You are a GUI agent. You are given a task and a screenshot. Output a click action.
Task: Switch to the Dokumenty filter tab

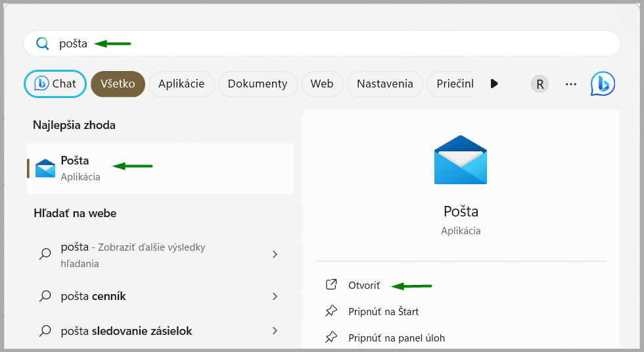pos(257,84)
